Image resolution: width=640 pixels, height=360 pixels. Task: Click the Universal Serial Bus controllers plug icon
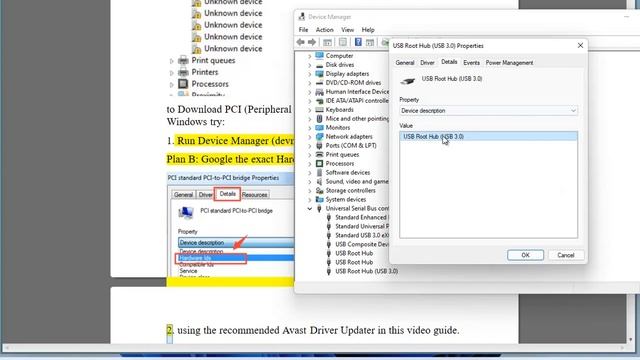click(320, 209)
